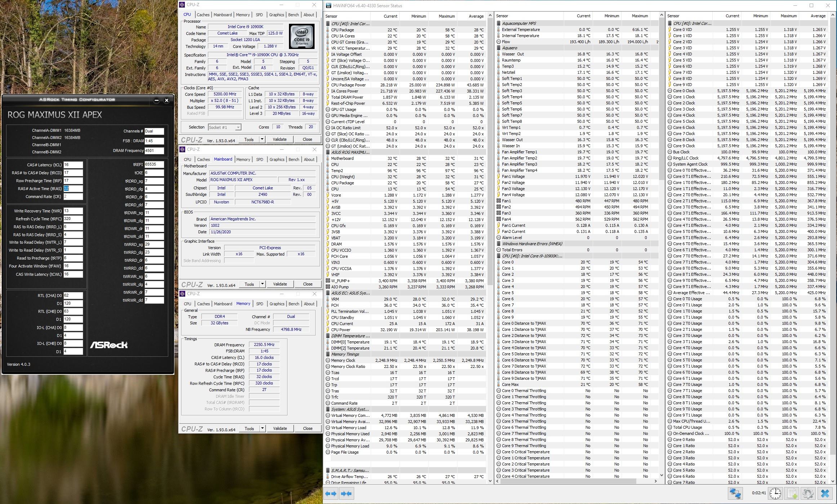The image size is (837, 504).
Task: Select the Ring/LLC Clock sensor row
Action: [x=748, y=158]
